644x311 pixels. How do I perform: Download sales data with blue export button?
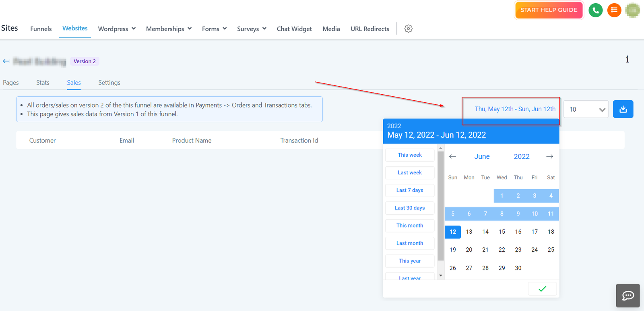point(623,109)
